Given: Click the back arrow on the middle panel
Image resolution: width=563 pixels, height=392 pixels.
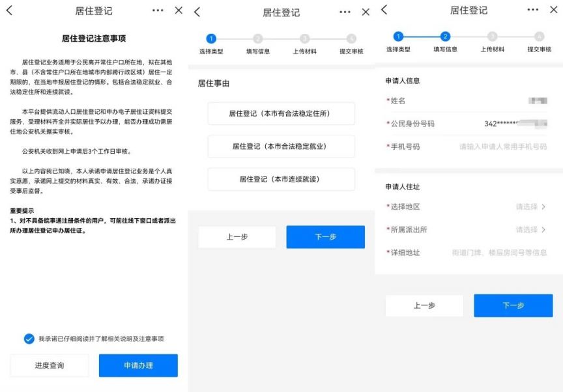Looking at the screenshot, I should 197,12.
